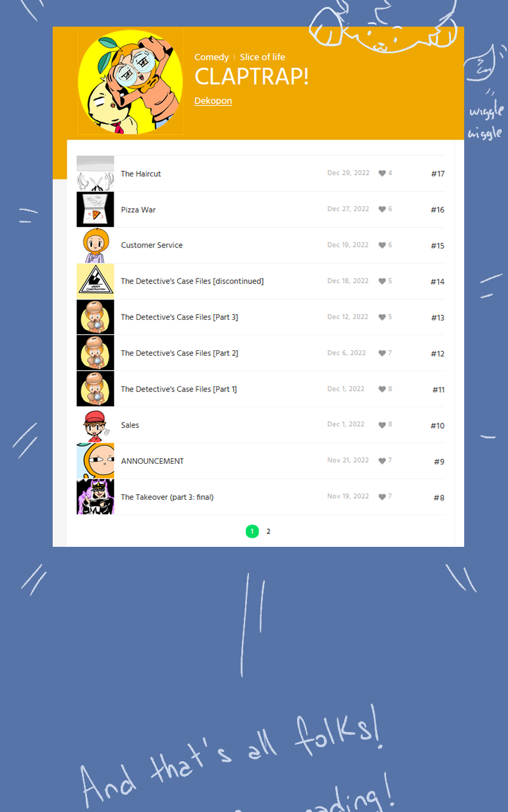Open The Haircut episode thumbnail
508x812 pixels.
click(x=95, y=173)
